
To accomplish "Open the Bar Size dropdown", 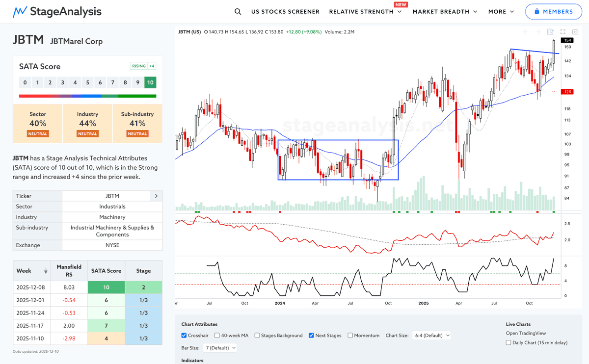I will pos(219,348).
